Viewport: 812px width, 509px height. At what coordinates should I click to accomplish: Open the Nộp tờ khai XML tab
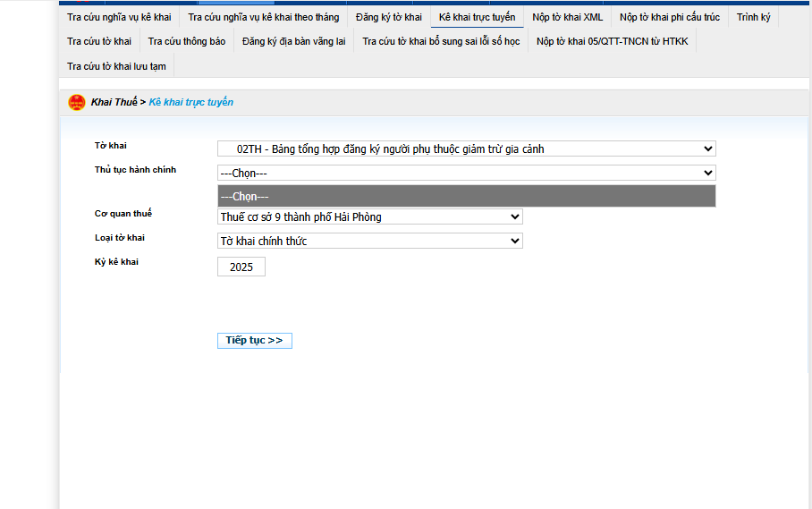click(x=567, y=17)
